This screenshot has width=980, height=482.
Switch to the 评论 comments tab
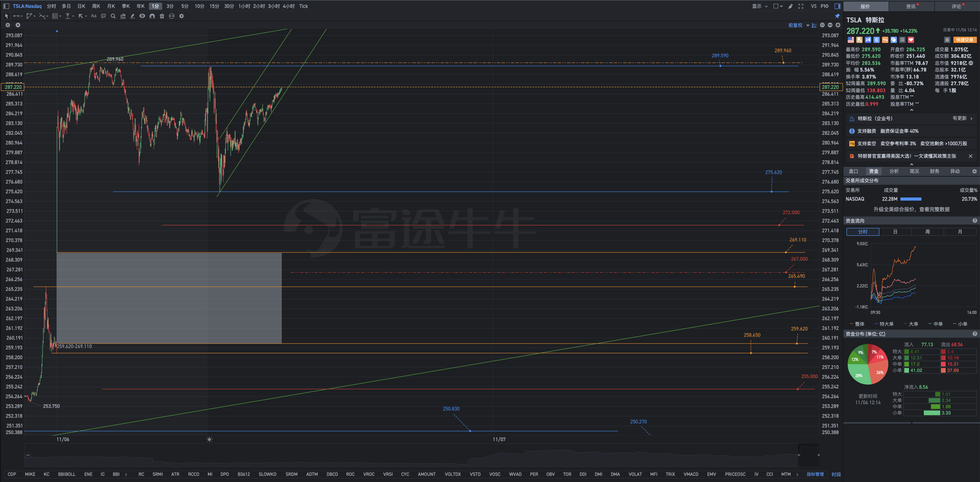pos(957,6)
